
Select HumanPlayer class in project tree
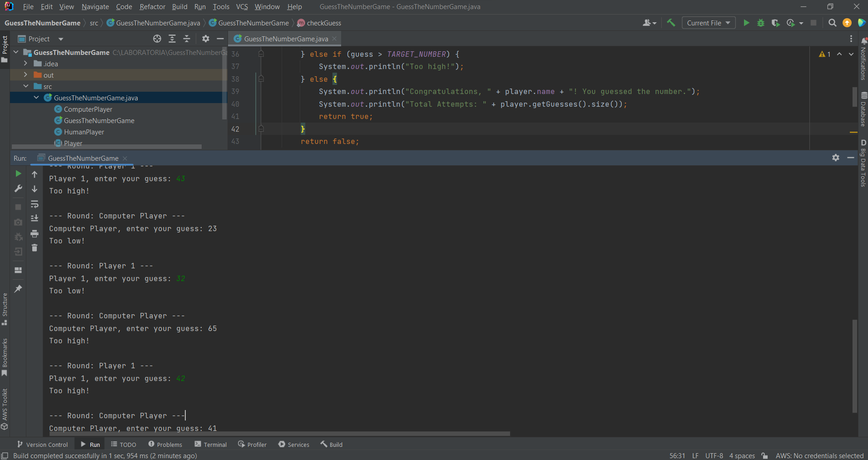click(x=84, y=132)
